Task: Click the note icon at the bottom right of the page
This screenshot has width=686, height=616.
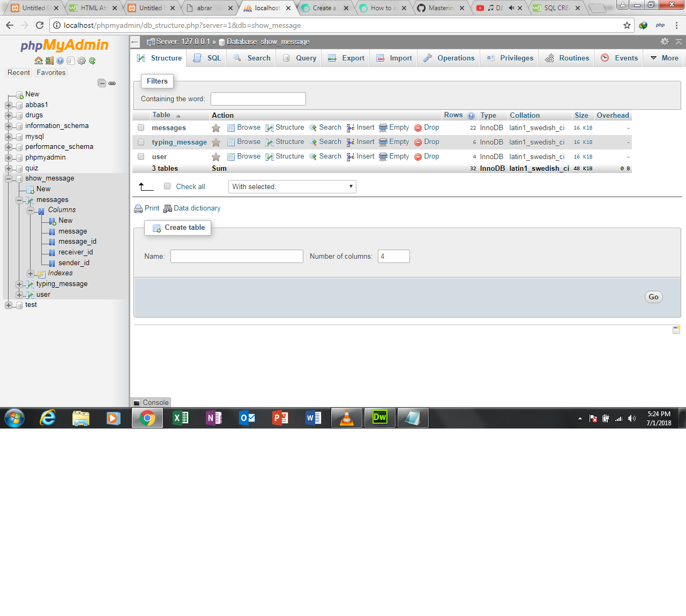Action: point(676,330)
